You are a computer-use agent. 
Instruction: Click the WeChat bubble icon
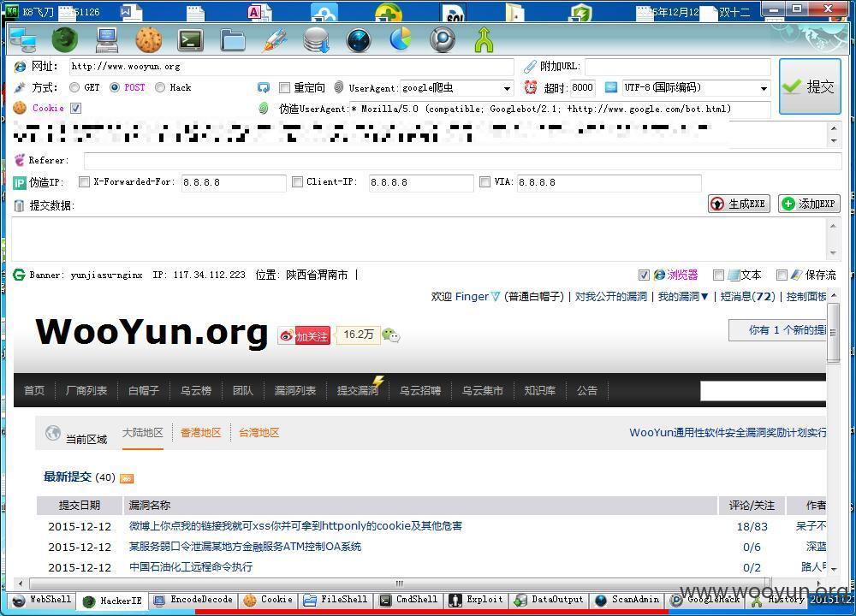(x=391, y=335)
